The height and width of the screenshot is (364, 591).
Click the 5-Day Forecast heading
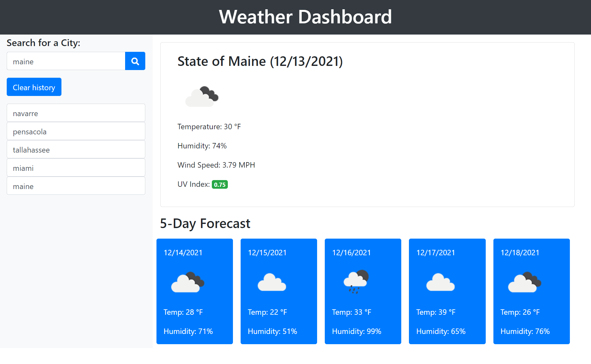click(x=205, y=224)
